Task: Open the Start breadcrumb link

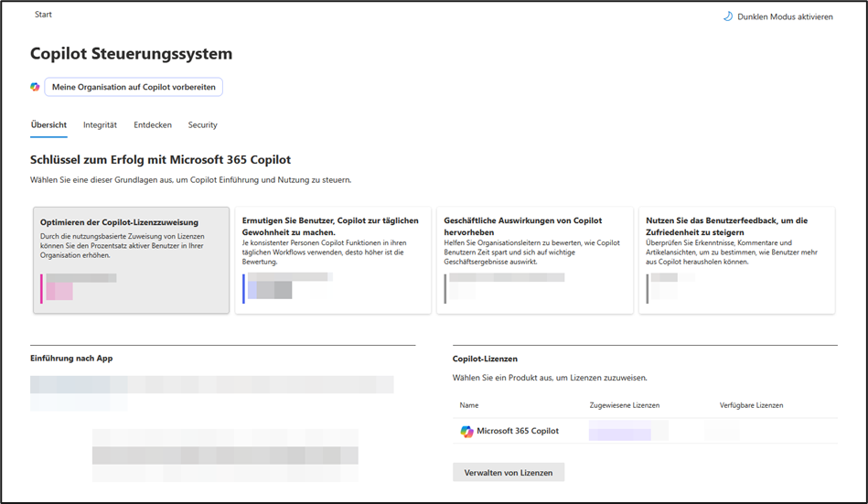Action: point(43,15)
